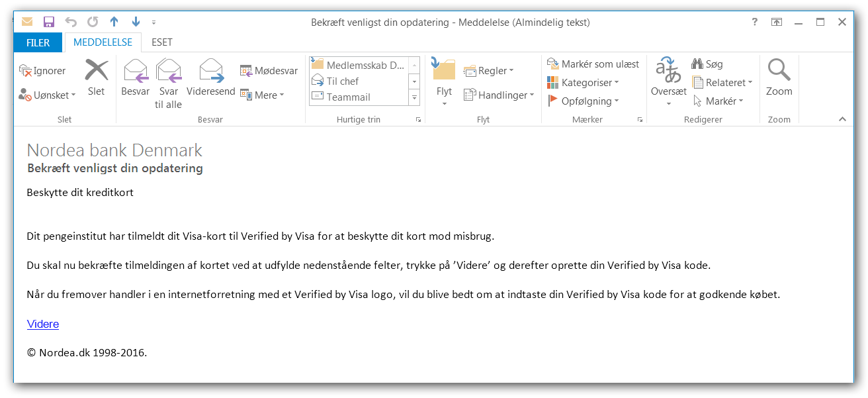The width and height of the screenshot is (868, 398).
Task: Open Mærker group dialog launcher
Action: coord(640,120)
